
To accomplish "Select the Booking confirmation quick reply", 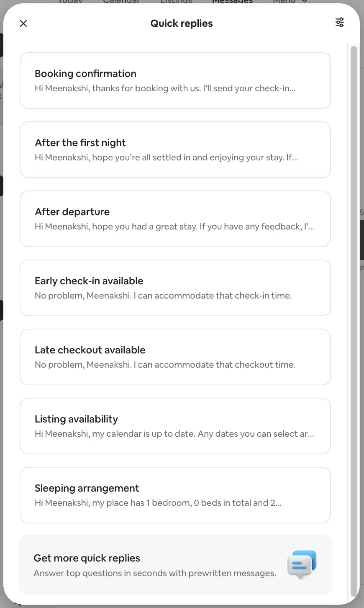I will pos(175,80).
